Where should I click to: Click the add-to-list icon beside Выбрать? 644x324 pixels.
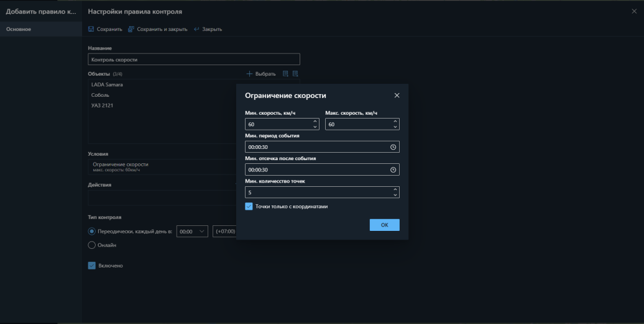(285, 74)
